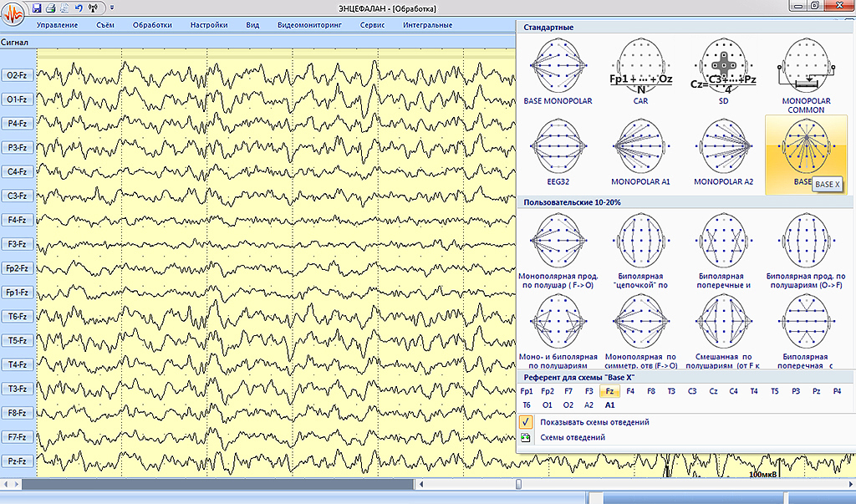Click the bottom-right slider left arrow

(421, 484)
